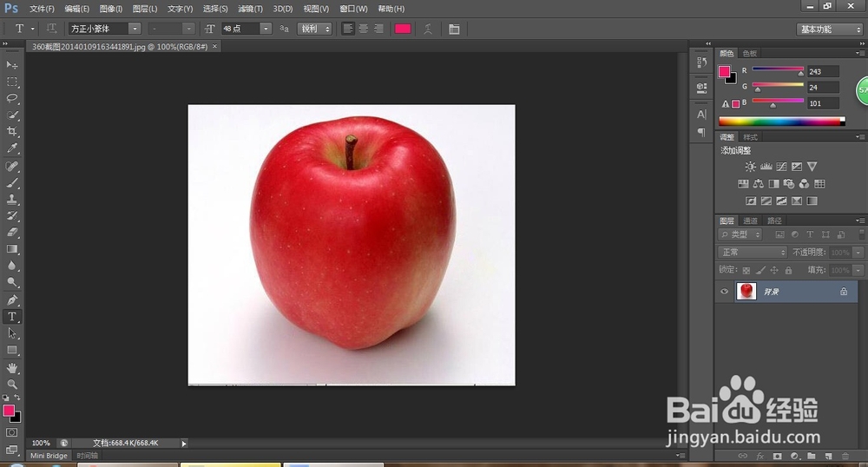Select the Blur tool
868x467 pixels.
(11, 266)
